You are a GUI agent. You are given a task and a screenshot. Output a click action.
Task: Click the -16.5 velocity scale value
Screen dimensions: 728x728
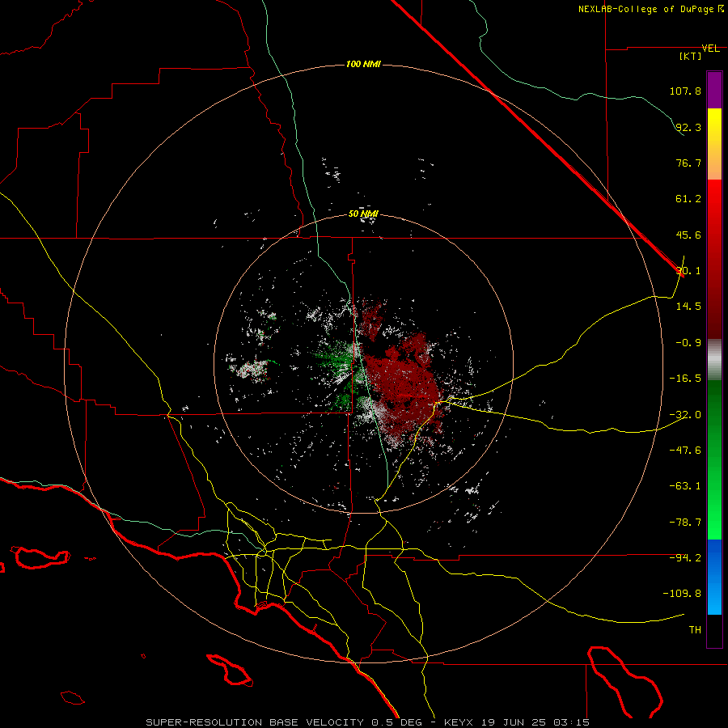pyautogui.click(x=685, y=379)
